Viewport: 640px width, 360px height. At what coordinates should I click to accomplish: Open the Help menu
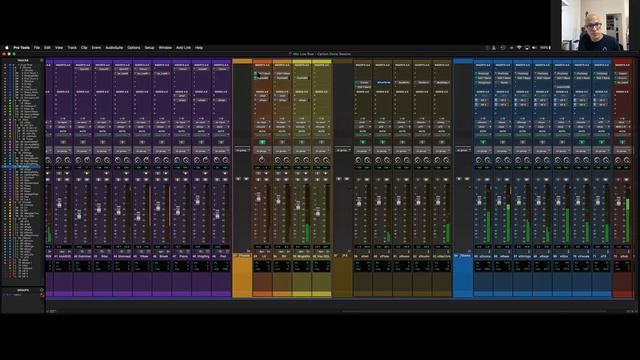(x=199, y=48)
